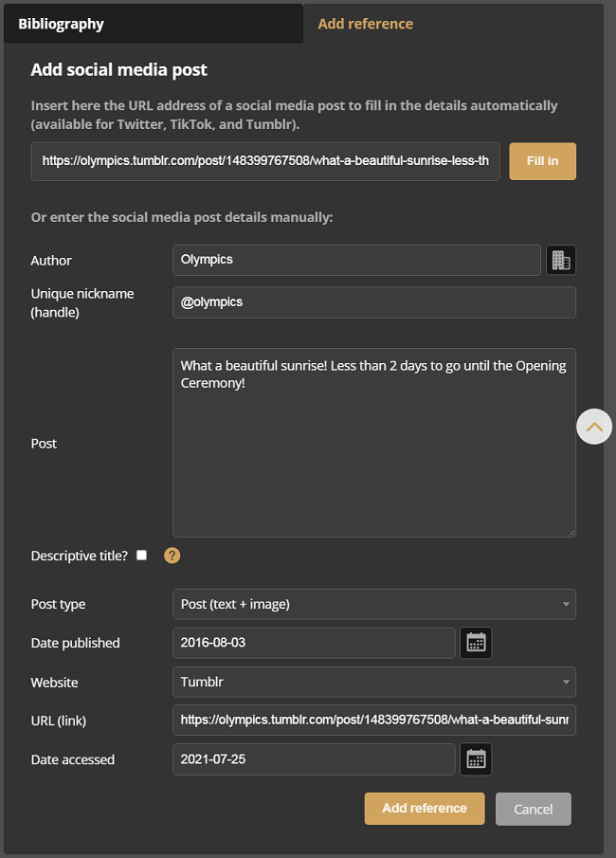Click the 'Add social media post' heading
This screenshot has height=858, width=616.
118,70
